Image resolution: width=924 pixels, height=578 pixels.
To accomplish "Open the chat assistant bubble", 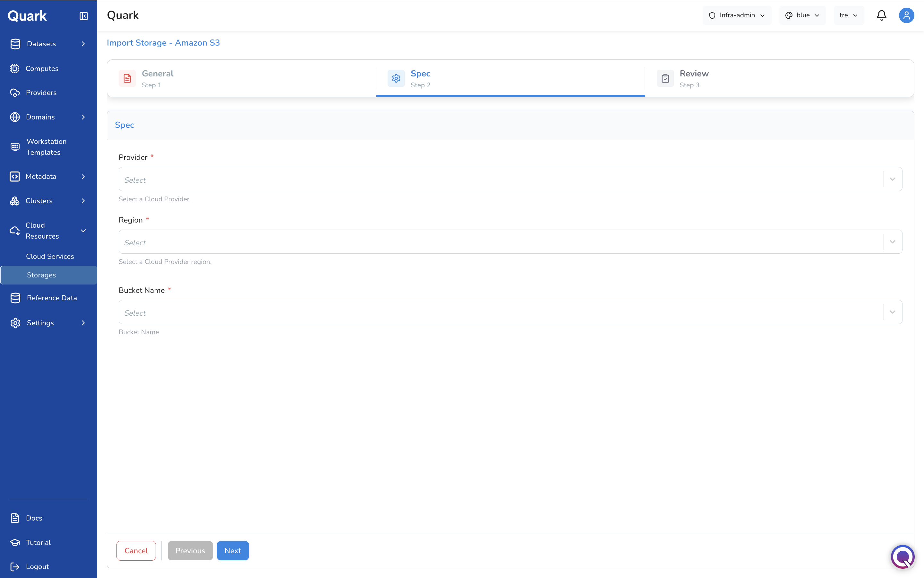I will (x=903, y=556).
